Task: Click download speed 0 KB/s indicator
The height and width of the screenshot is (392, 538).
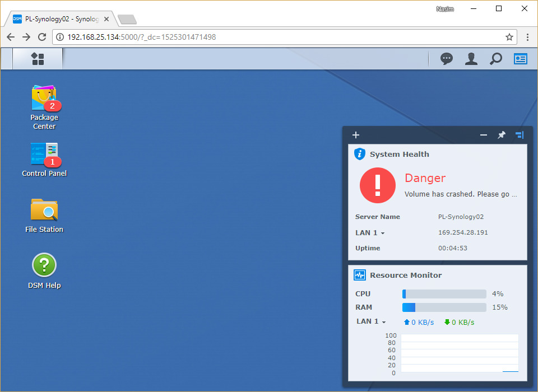Action: click(x=459, y=322)
